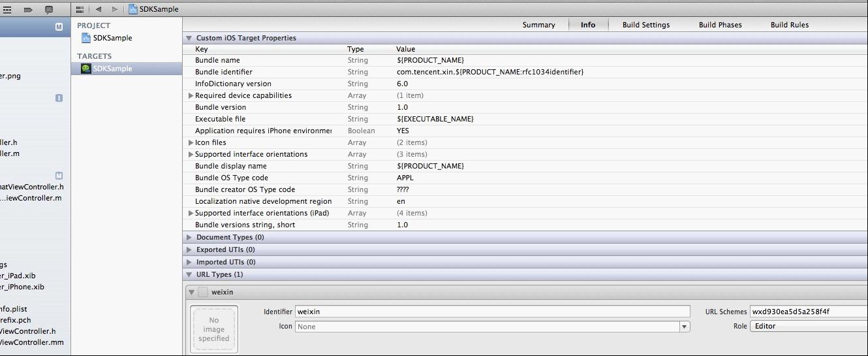Collapse the URL Types section
Screen dimensions: 868x356
pos(189,275)
